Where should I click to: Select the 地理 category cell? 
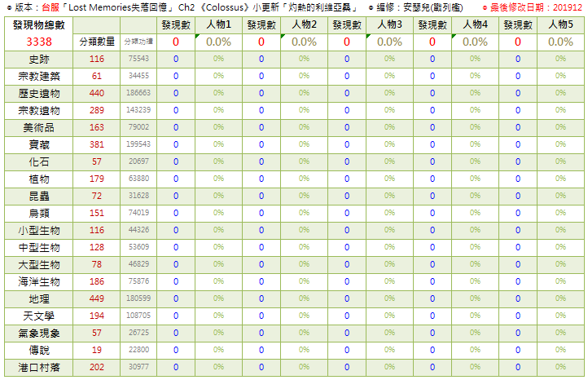tap(38, 299)
